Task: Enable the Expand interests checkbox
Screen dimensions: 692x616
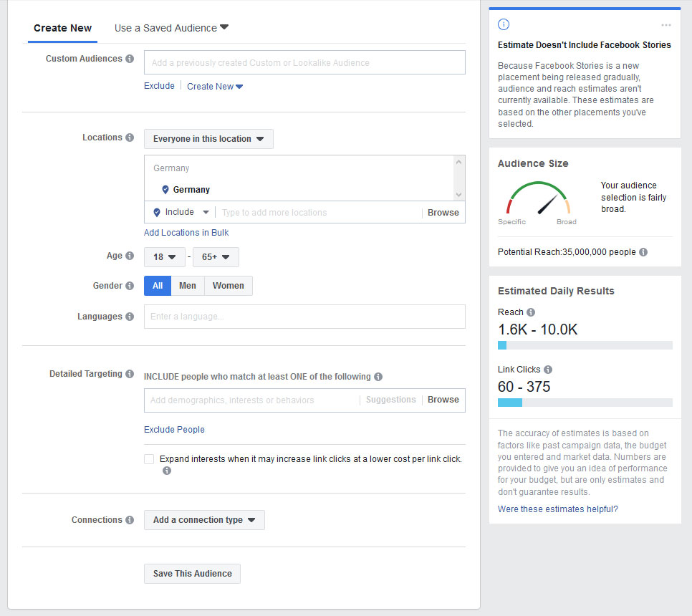Action: coord(148,458)
